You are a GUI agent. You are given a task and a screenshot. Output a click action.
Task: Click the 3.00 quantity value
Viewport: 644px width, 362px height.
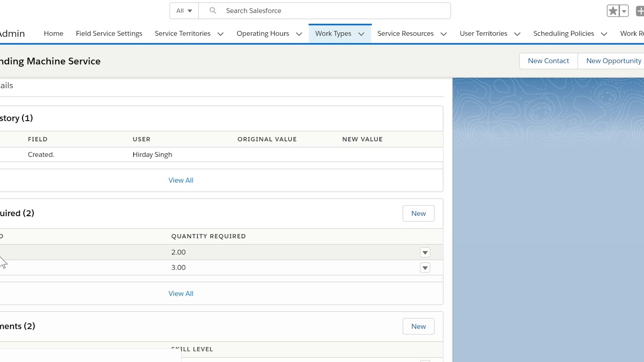pyautogui.click(x=178, y=267)
